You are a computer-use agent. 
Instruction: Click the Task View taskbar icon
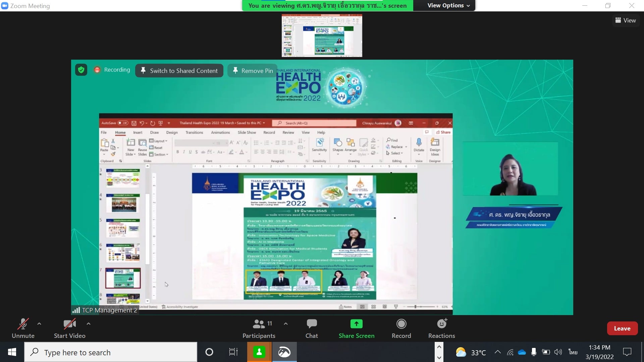(x=233, y=352)
